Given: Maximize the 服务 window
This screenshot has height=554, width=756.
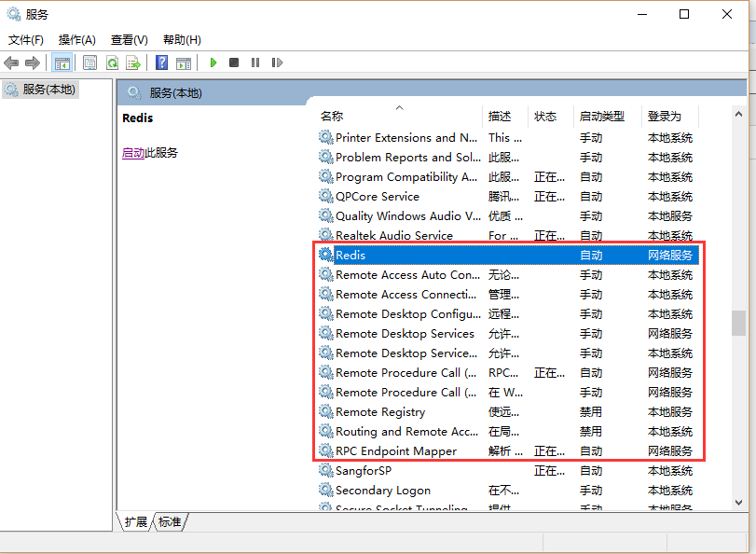Looking at the screenshot, I should click(x=683, y=15).
